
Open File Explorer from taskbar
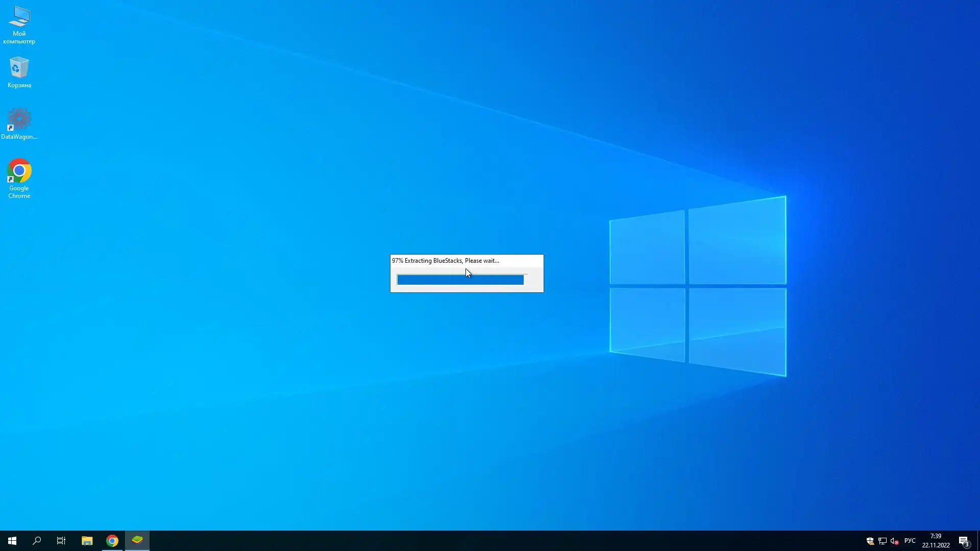(87, 541)
